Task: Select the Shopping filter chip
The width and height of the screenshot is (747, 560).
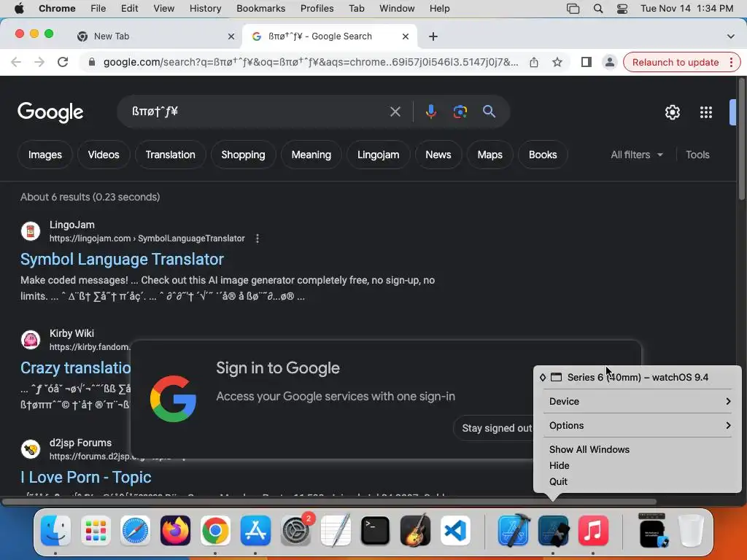Action: click(243, 155)
